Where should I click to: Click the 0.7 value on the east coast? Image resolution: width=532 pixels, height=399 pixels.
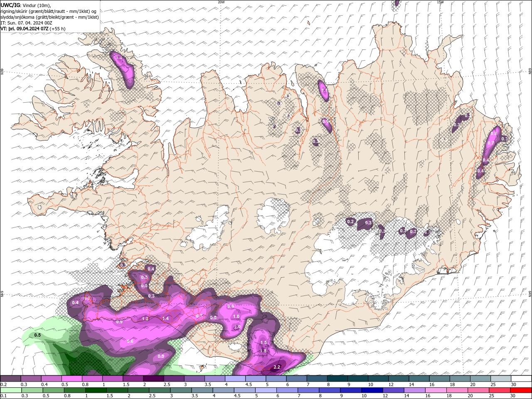[491, 143]
